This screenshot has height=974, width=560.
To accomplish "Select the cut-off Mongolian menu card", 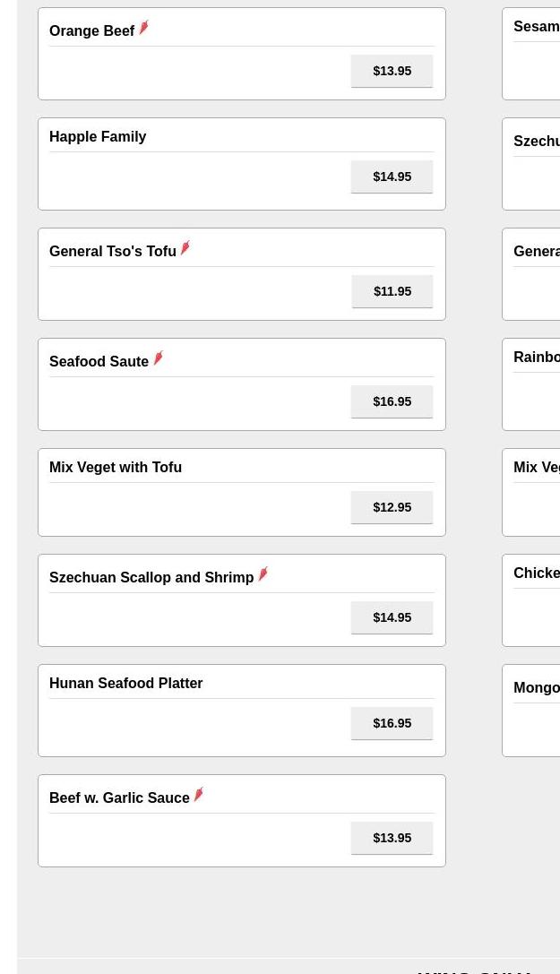I will click(530, 711).
